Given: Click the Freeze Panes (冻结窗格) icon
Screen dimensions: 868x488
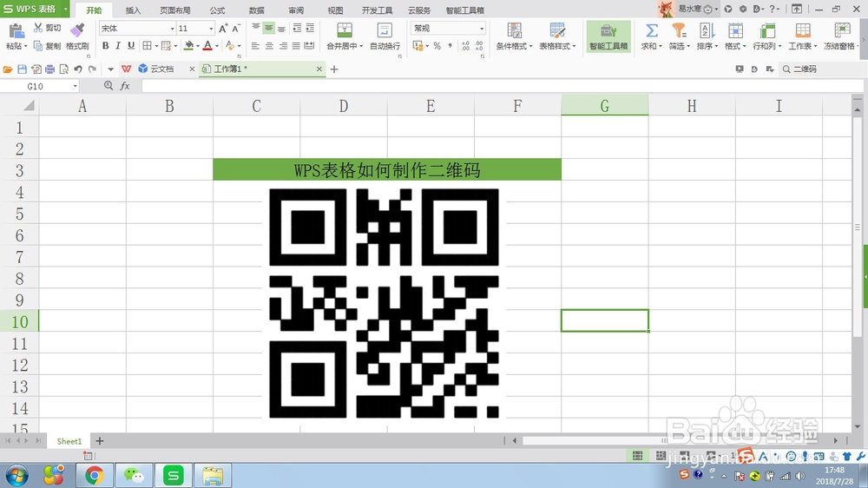Looking at the screenshot, I should (x=842, y=30).
